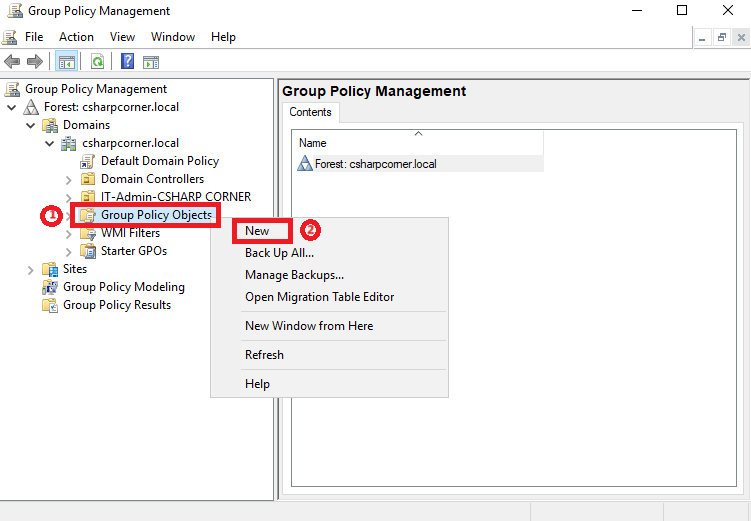Click the Default Domain Policy GPO link icon
This screenshot has width=751, height=521.
(x=87, y=161)
